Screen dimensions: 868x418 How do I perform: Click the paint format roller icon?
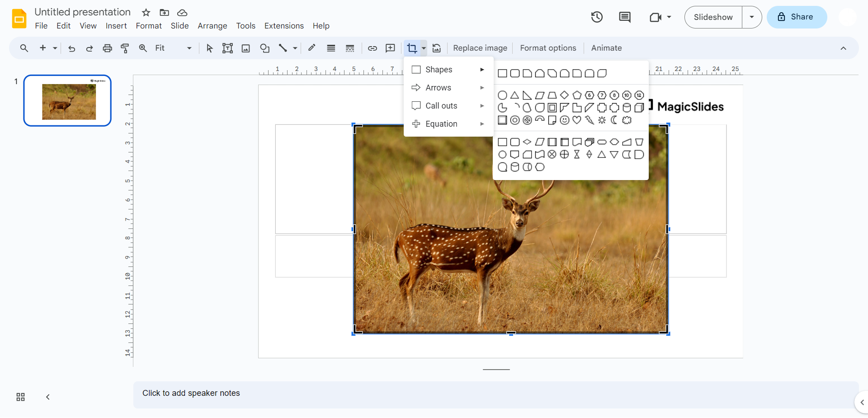pyautogui.click(x=125, y=48)
